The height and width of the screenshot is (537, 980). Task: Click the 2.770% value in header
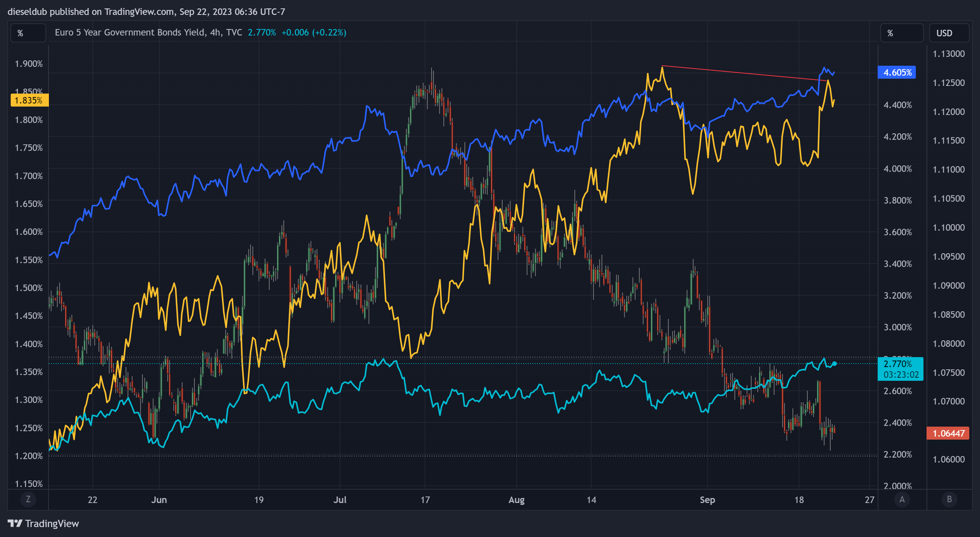[262, 32]
